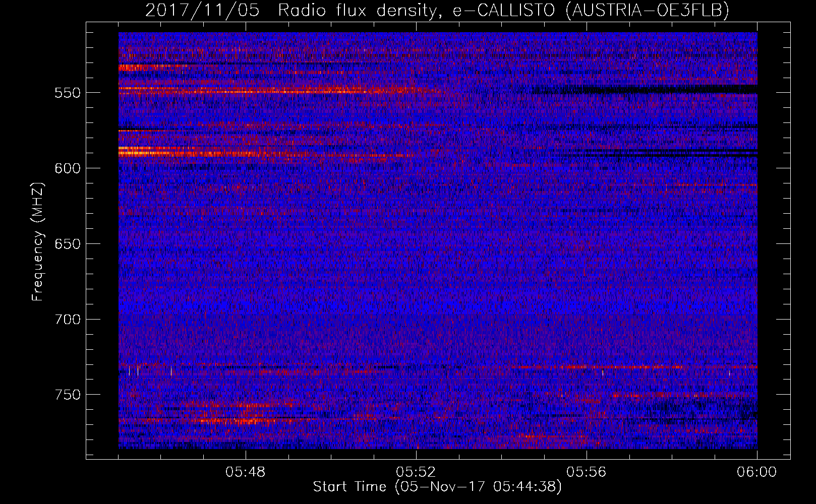Select the '600' frequency axis label
Screen dimensions: 816x504
point(68,168)
